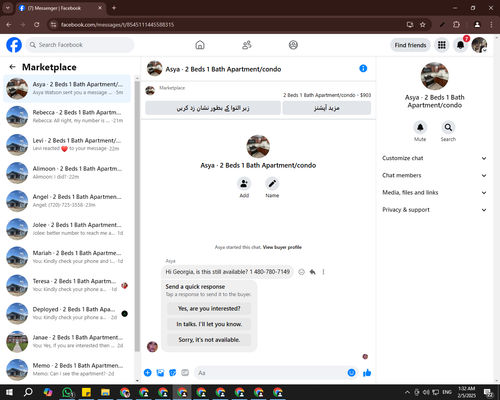Send quick reply 'Sorry, it's not available.'
Viewport: 500px width, 400px height.
point(209,340)
